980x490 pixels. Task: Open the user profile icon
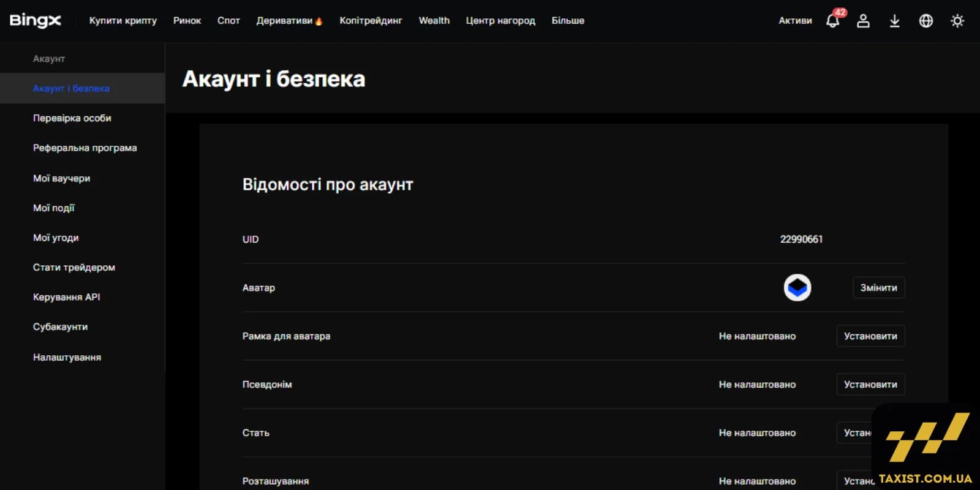[863, 21]
